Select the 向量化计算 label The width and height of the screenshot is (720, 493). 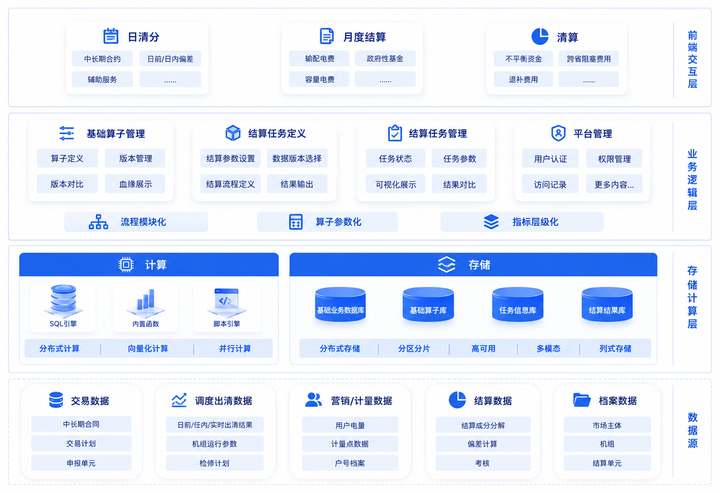(148, 348)
